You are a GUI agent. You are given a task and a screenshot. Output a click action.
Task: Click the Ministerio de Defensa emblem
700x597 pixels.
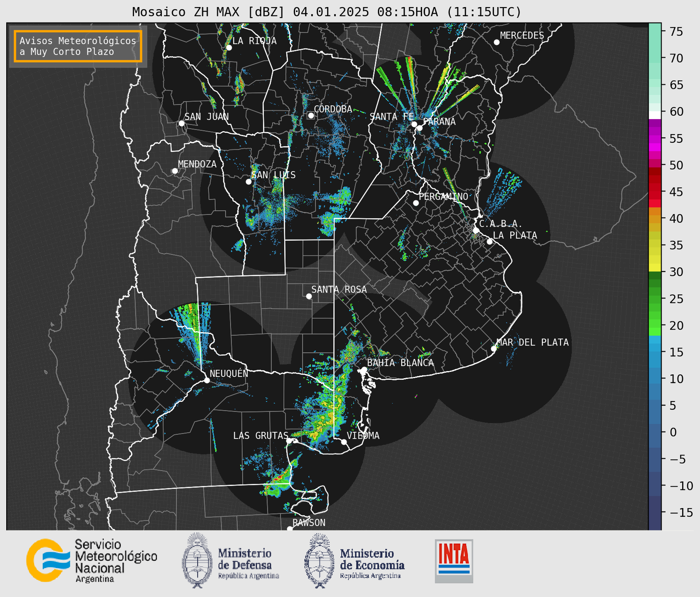[x=197, y=560]
